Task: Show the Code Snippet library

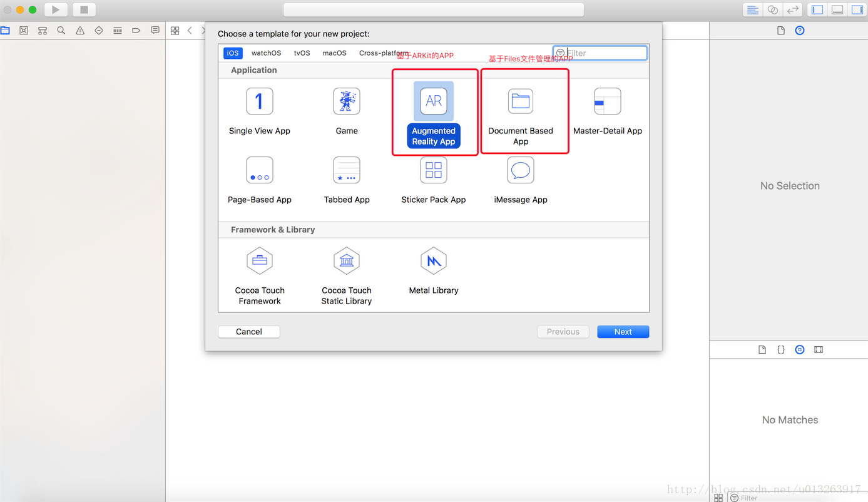Action: tap(780, 350)
